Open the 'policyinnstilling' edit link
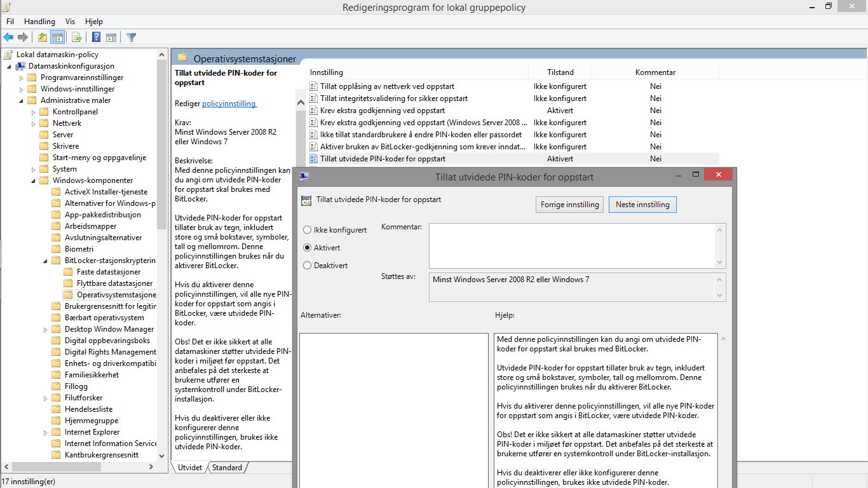The width and height of the screenshot is (868, 488). point(229,104)
